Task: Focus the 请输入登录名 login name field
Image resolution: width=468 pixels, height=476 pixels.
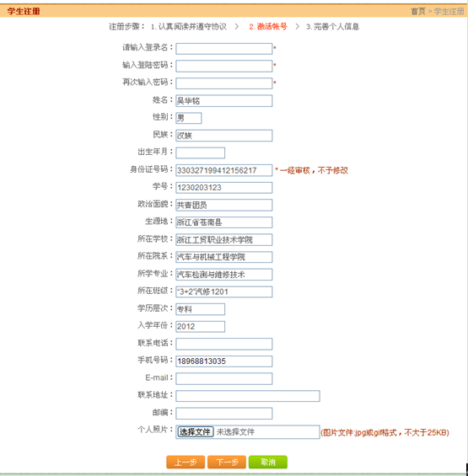Action: 224,49
